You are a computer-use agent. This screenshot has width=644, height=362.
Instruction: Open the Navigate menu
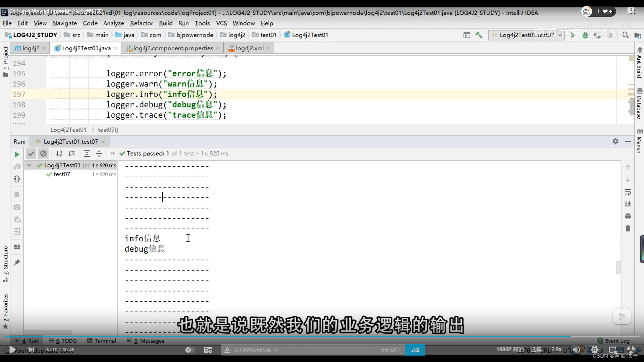pyautogui.click(x=64, y=23)
